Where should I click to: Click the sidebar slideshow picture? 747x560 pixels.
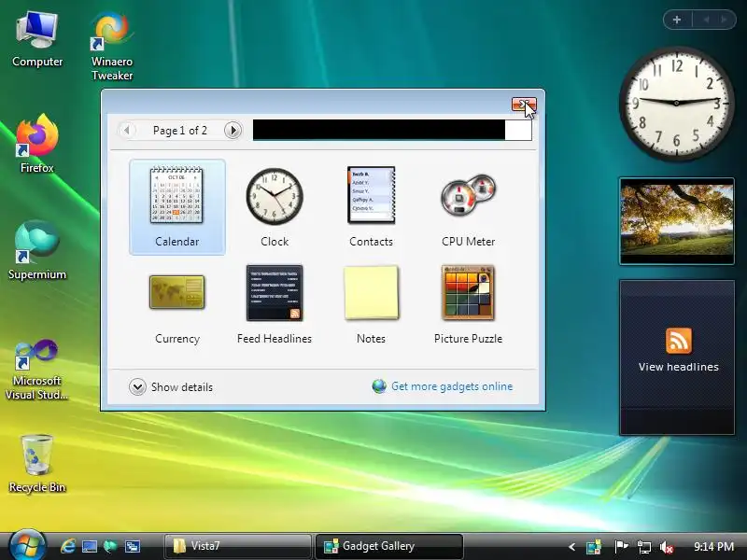click(x=677, y=221)
